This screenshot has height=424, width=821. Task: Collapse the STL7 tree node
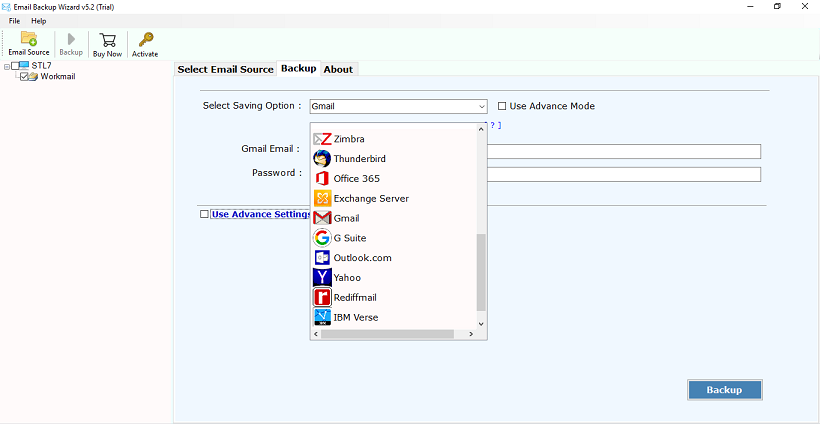(x=7, y=66)
